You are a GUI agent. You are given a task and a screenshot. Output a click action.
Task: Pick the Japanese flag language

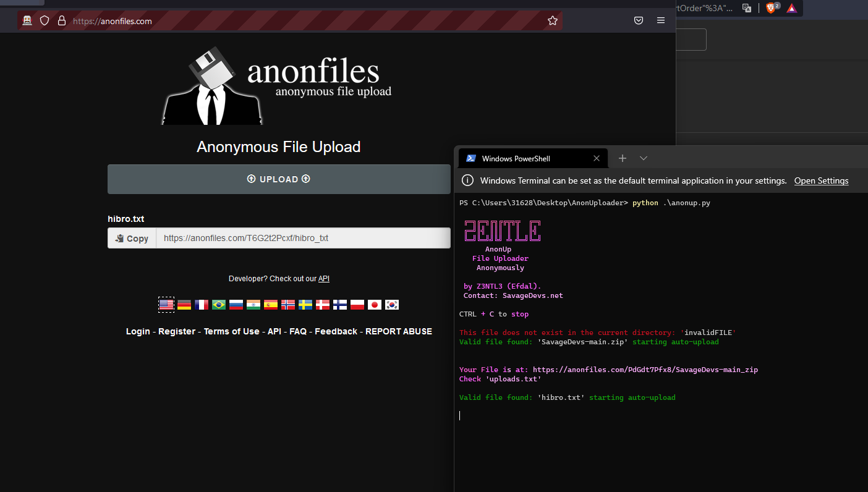coord(375,305)
